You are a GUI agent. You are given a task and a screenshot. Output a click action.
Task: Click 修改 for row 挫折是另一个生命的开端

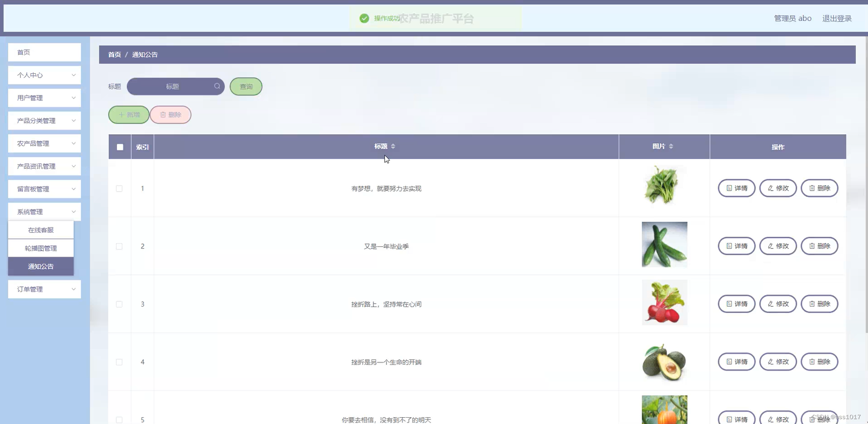tap(778, 361)
